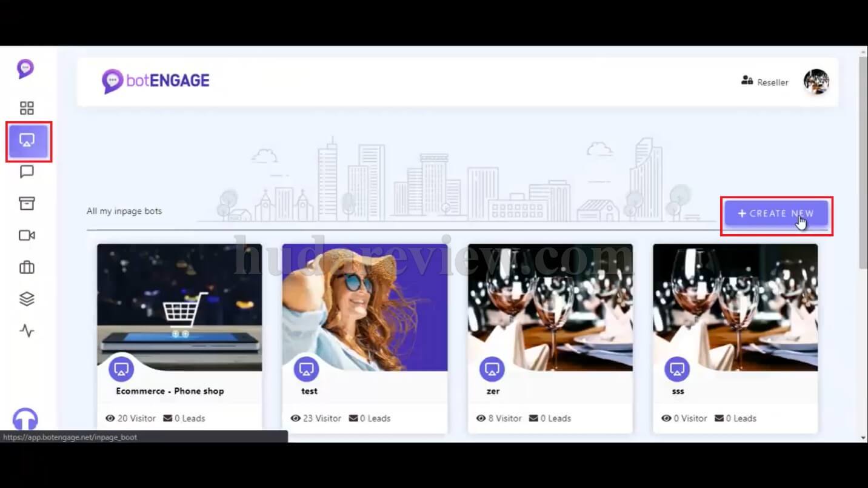Open the user profile avatar

pyautogui.click(x=816, y=82)
